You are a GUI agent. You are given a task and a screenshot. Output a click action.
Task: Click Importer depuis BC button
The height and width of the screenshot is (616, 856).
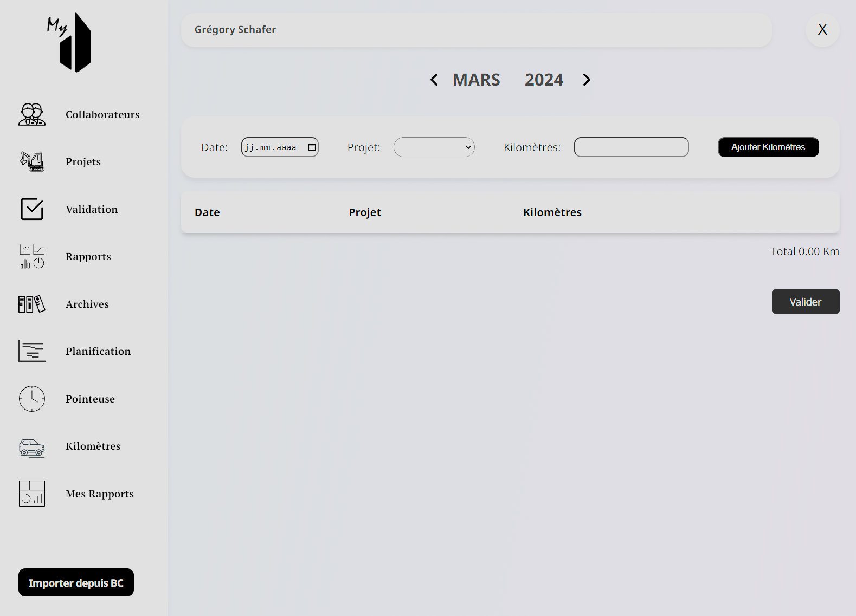pos(76,582)
